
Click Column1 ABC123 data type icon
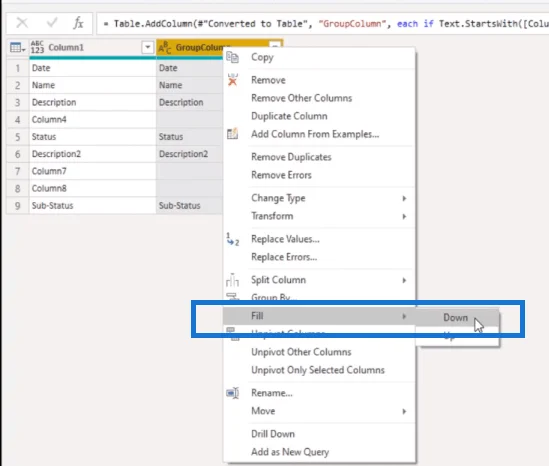[37, 47]
